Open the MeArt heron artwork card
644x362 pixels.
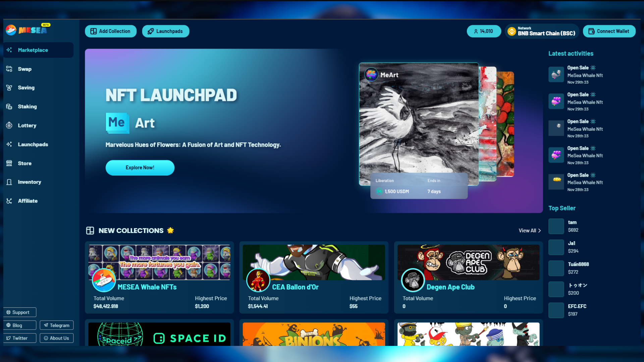[419, 124]
